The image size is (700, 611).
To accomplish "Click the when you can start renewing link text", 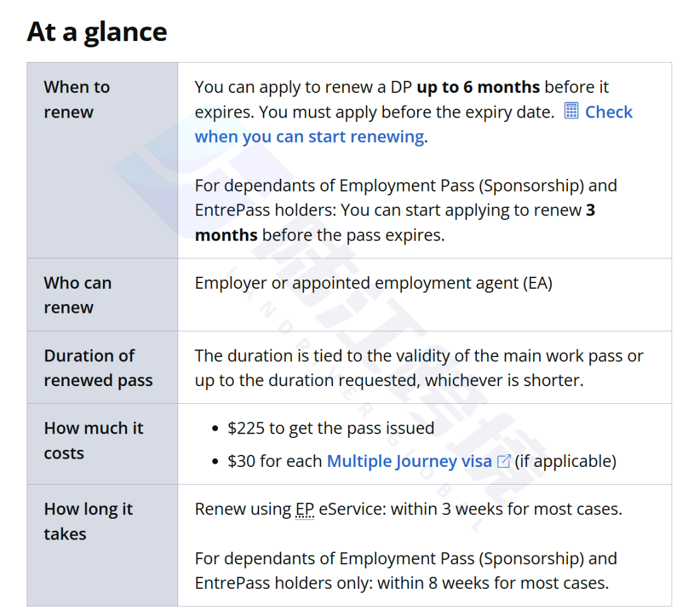I will [310, 136].
